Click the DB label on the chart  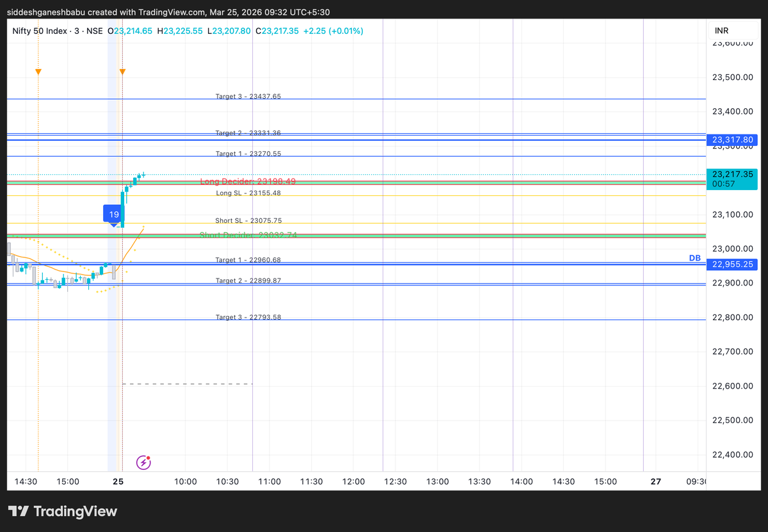694,258
